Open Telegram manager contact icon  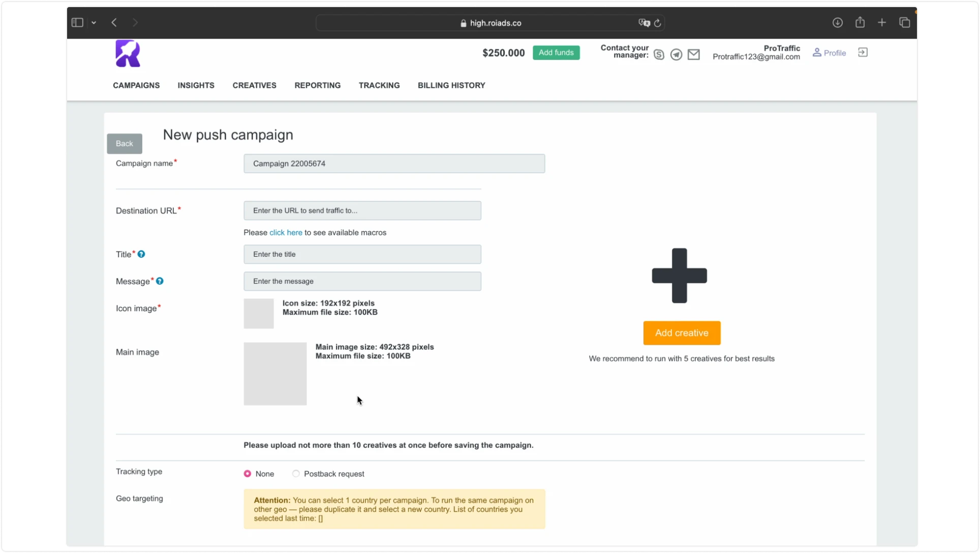click(x=676, y=55)
